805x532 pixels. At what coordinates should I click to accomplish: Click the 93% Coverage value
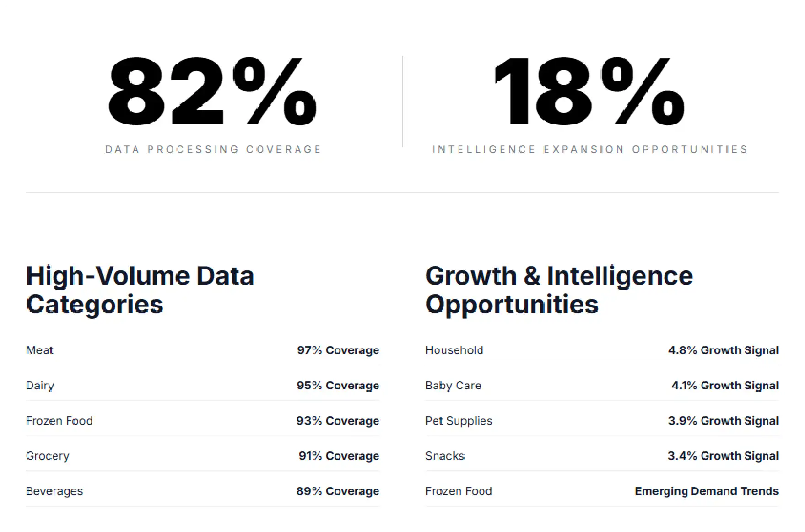338,421
